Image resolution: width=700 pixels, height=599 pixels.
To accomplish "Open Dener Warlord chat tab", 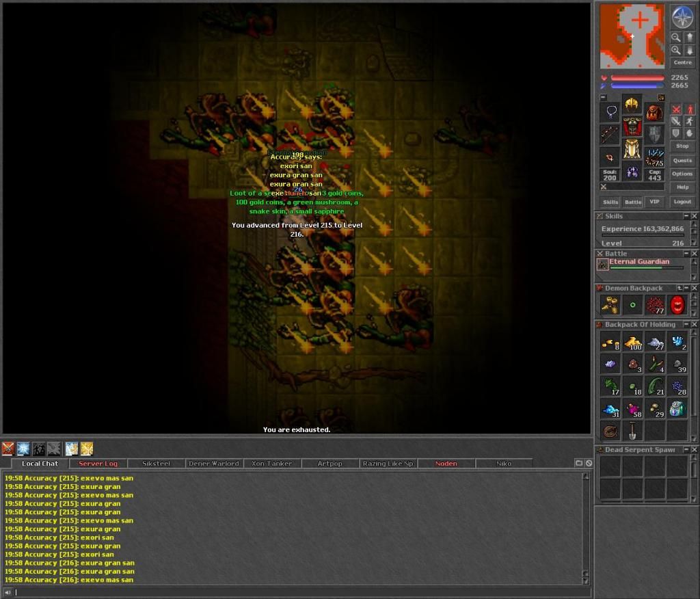I will [x=214, y=464].
